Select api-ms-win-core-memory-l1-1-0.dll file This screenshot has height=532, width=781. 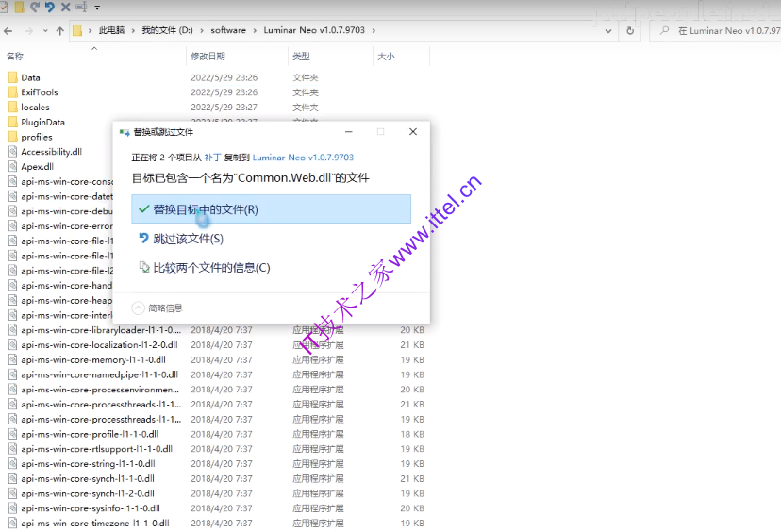(93, 359)
